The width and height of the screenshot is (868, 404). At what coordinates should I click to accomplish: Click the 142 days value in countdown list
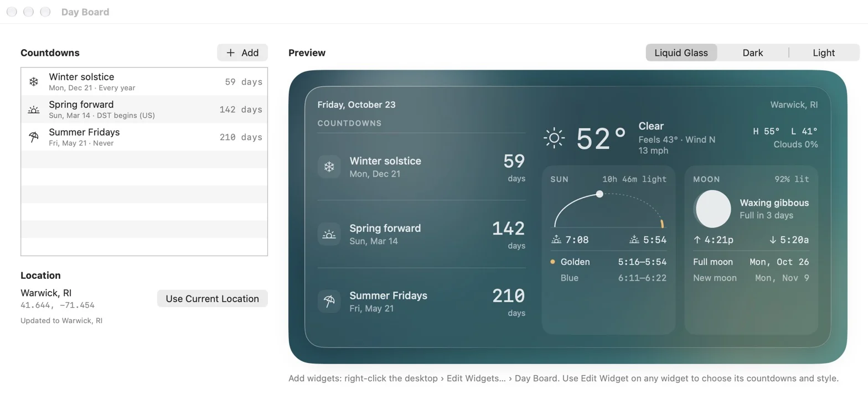tap(241, 110)
